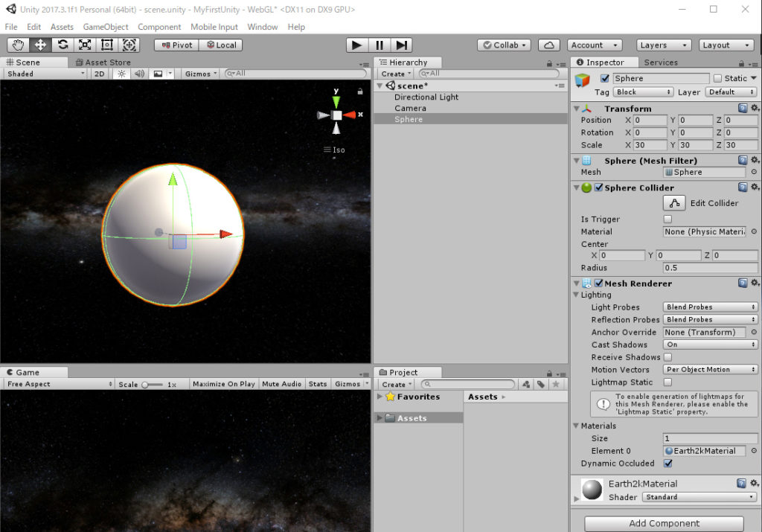Open Motion Vectors dropdown
The width and height of the screenshot is (762, 532).
point(710,370)
